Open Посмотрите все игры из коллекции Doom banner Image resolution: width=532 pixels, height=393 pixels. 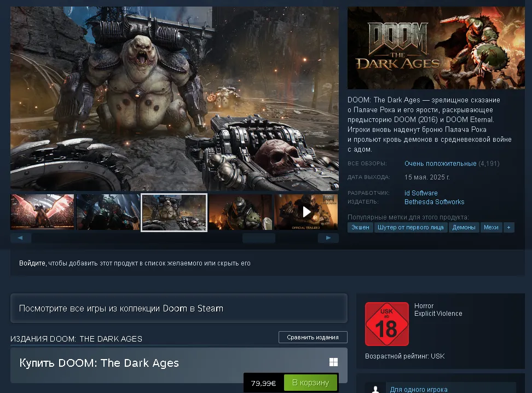tap(179, 308)
